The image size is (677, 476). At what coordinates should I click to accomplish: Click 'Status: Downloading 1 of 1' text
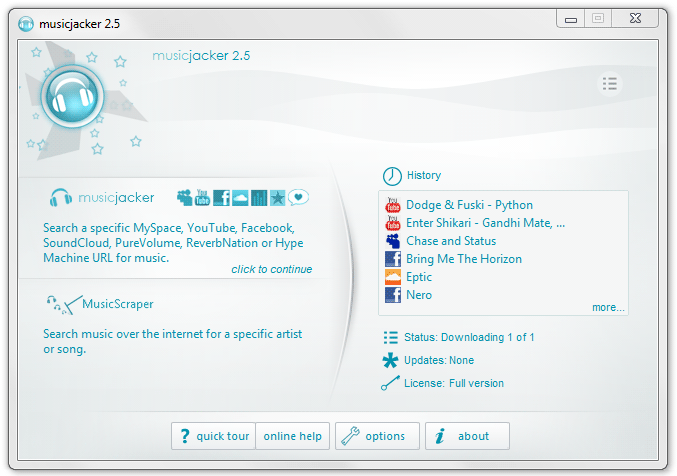[x=469, y=337]
